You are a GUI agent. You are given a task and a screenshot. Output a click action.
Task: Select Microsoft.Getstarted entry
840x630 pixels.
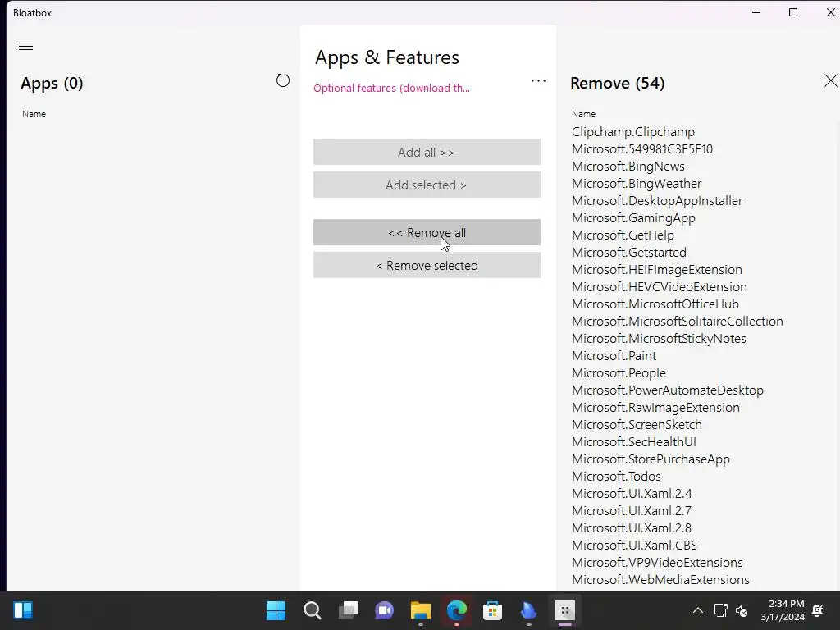coord(628,253)
